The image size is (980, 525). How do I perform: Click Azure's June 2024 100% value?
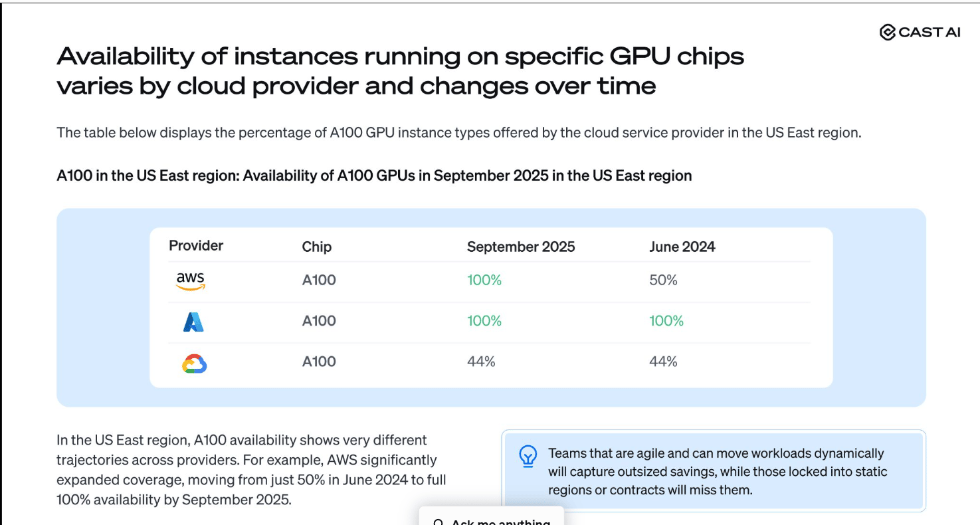[x=666, y=321]
